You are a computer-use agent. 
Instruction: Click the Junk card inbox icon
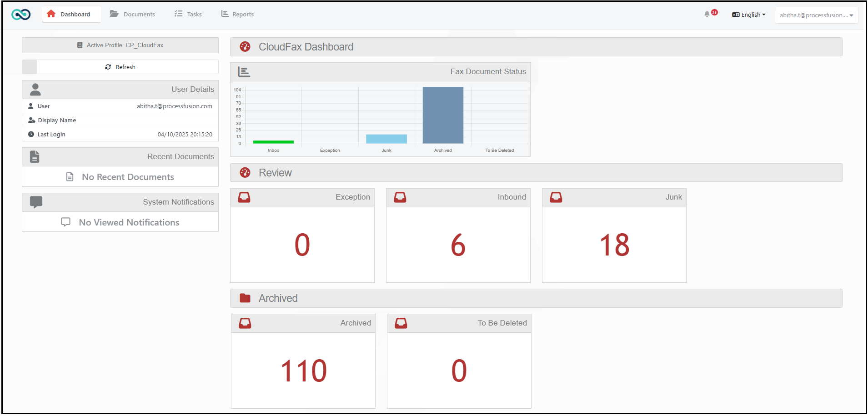[x=556, y=197]
